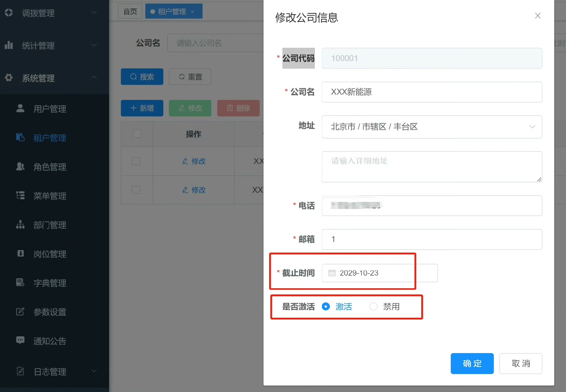The image size is (566, 392).
Task: Click the 取消 cancel button
Action: pos(521,363)
